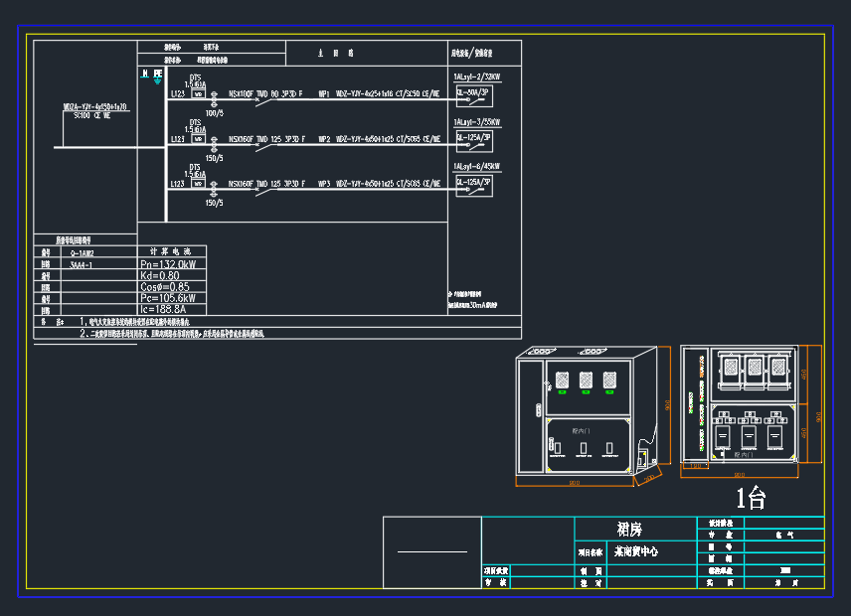The height and width of the screenshot is (616, 851).
Task: Click the 柜内门 label on the 3D cabinet
Action: click(x=581, y=431)
